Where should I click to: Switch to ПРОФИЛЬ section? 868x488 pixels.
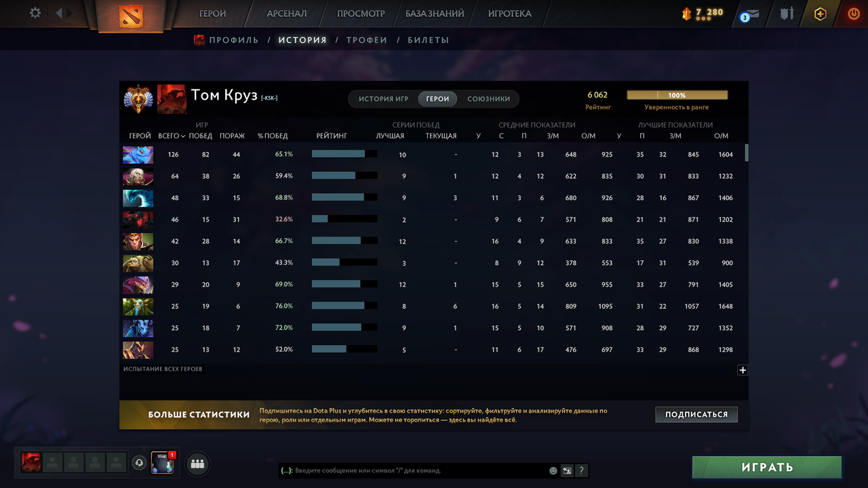[x=234, y=40]
